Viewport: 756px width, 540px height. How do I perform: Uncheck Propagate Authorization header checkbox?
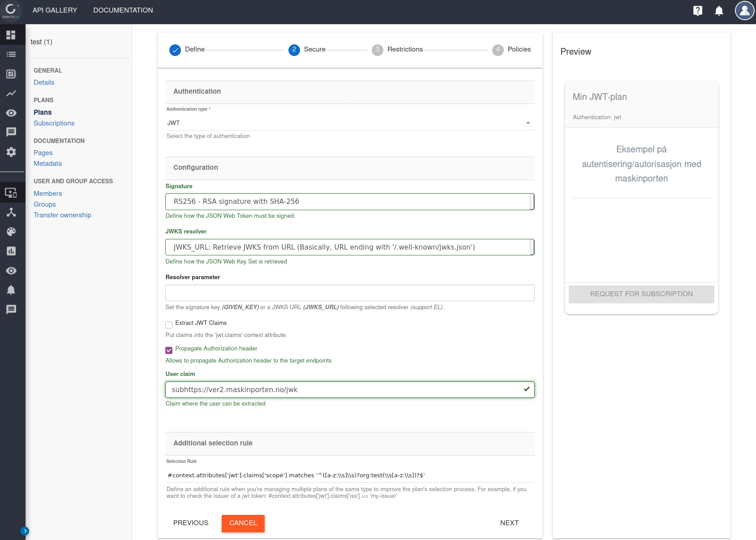[x=169, y=350]
